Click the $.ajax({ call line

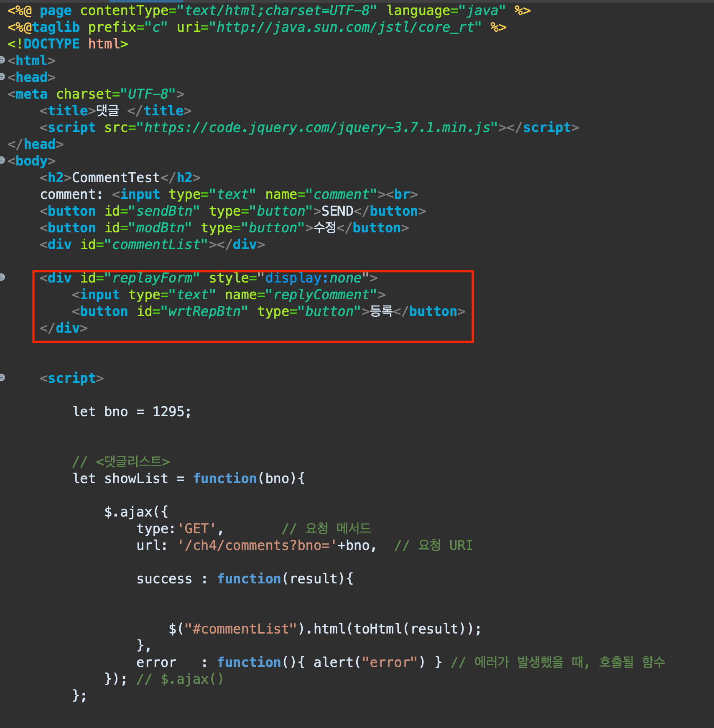click(x=136, y=512)
